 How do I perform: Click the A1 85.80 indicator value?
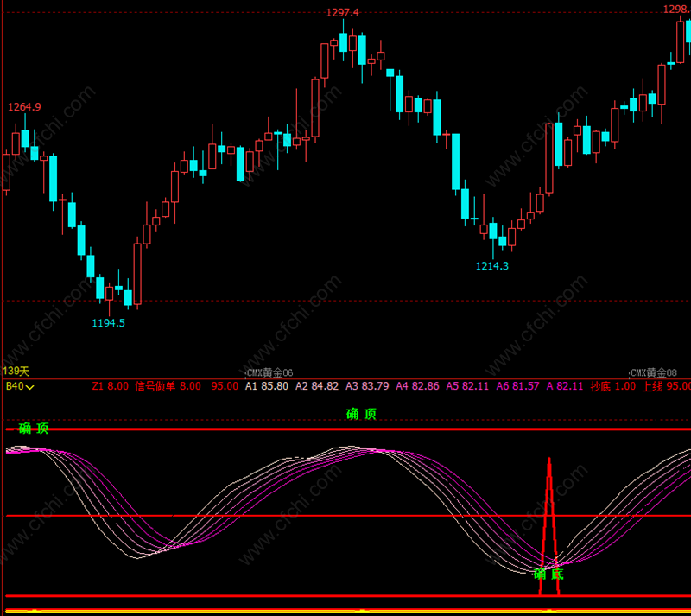pos(267,386)
